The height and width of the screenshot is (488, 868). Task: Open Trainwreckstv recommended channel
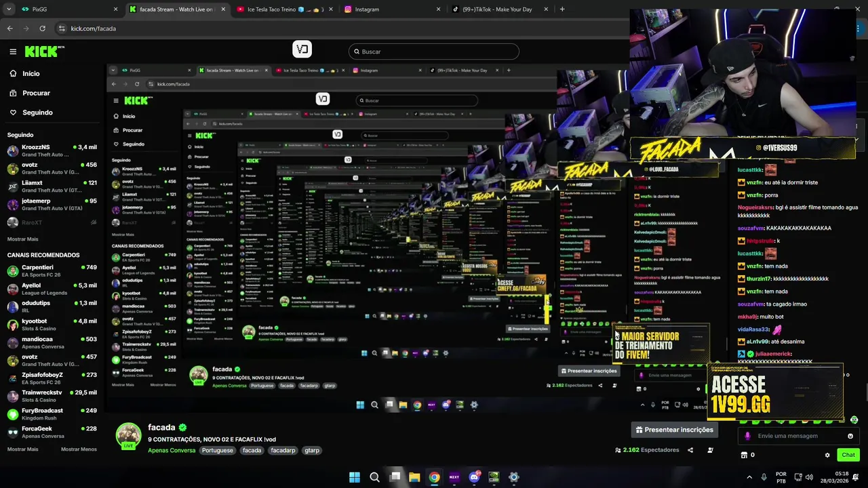[x=52, y=396]
